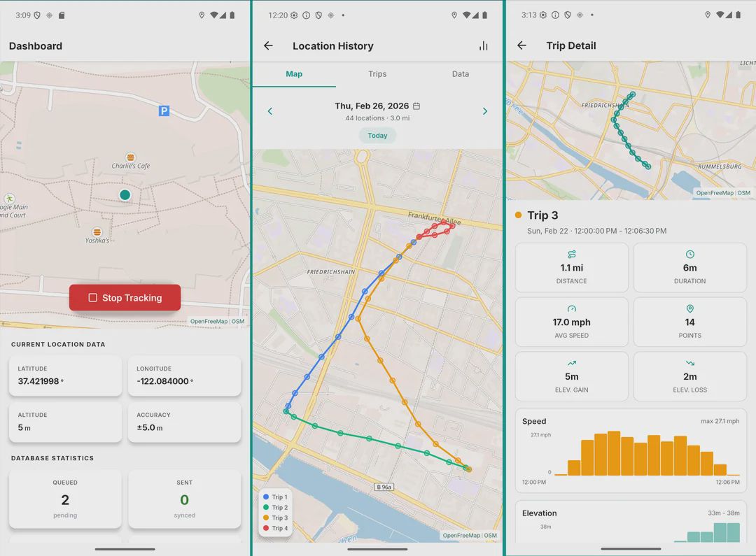756x556 pixels.
Task: Tap the current location teal dot
Action: (125, 195)
